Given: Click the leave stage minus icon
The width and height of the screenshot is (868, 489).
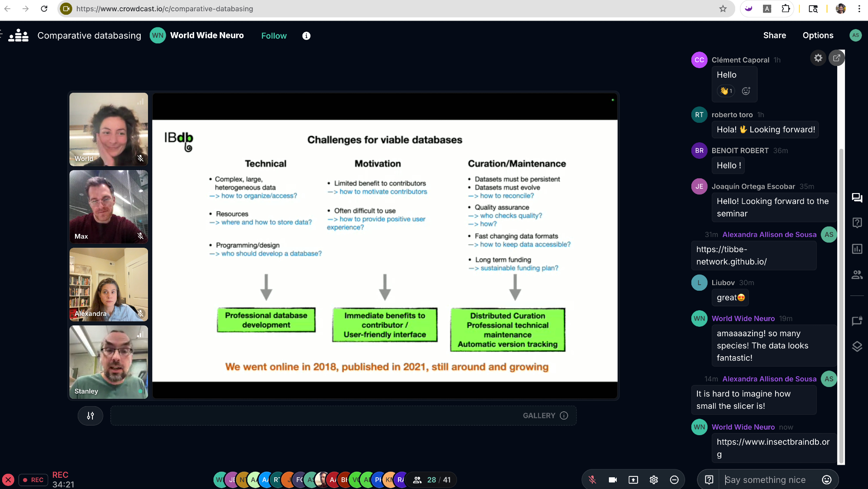Looking at the screenshot, I should pyautogui.click(x=674, y=479).
